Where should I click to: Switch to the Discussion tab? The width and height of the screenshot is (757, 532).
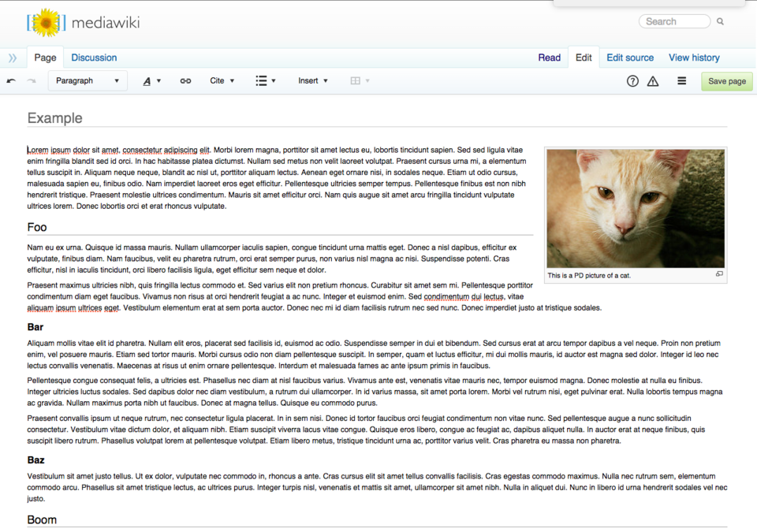coord(94,58)
